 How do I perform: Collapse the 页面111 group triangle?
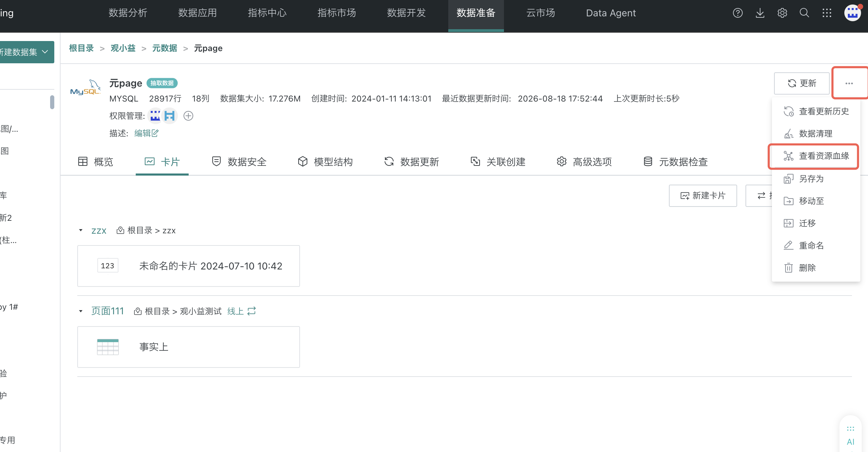(x=80, y=311)
